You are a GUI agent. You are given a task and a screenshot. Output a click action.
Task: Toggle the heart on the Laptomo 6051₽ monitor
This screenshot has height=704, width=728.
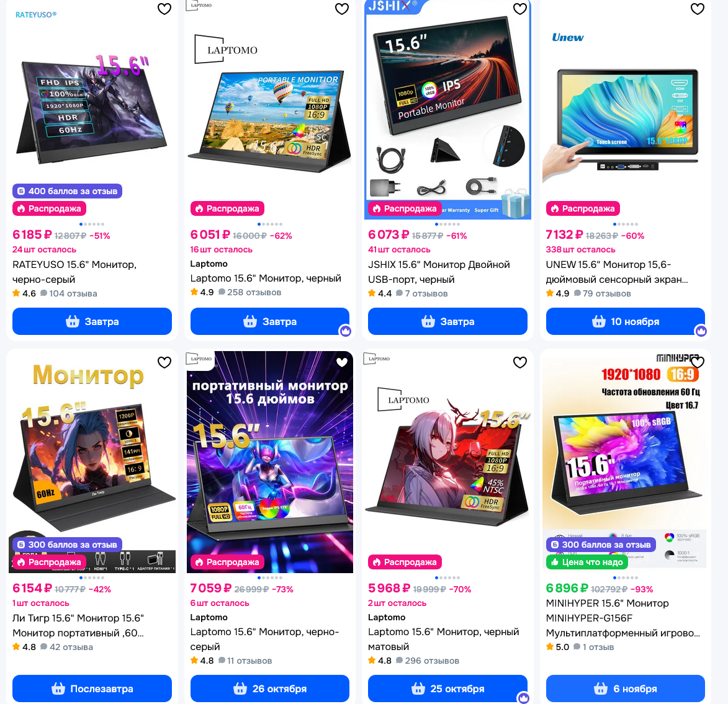pyautogui.click(x=342, y=9)
